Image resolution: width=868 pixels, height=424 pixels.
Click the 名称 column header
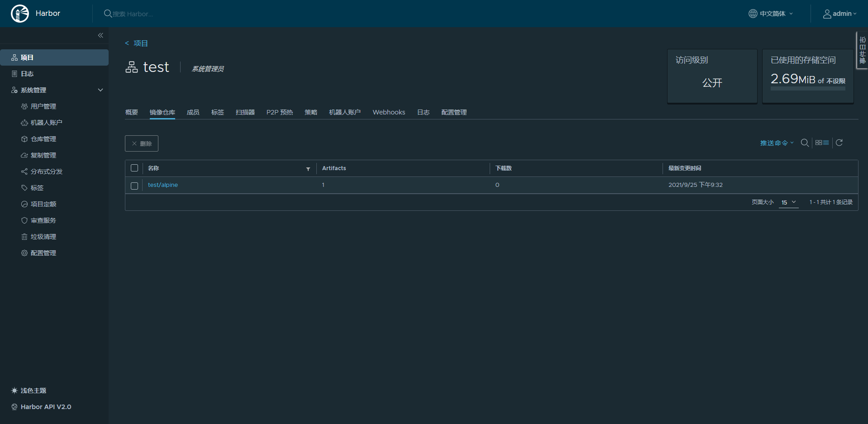(x=153, y=168)
